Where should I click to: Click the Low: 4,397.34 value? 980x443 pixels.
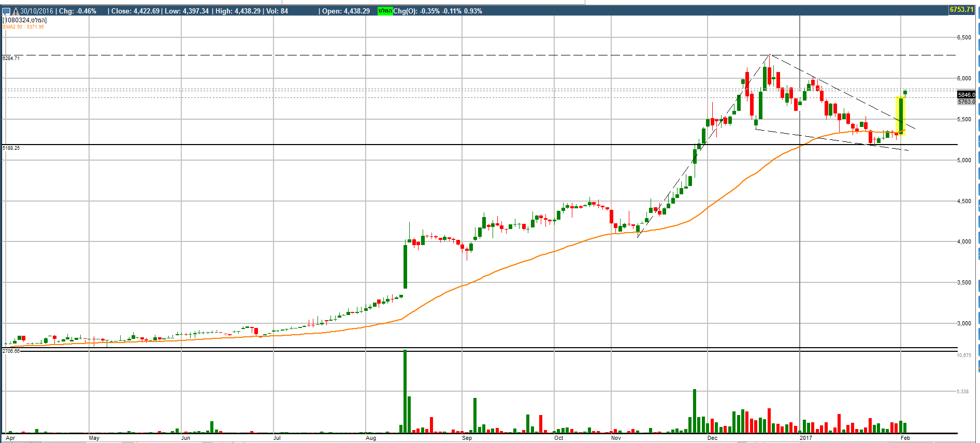click(186, 11)
